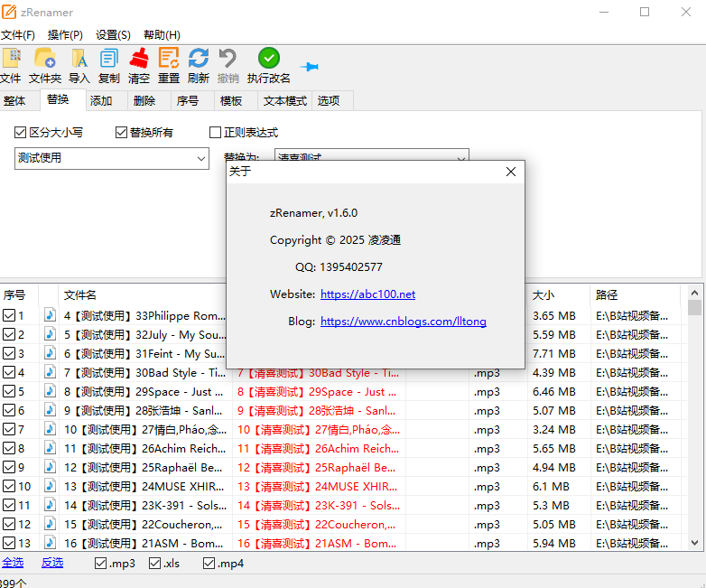Toggle the 区分大小写 case-sensitive checkbox
This screenshot has width=706, height=588.
click(x=21, y=133)
